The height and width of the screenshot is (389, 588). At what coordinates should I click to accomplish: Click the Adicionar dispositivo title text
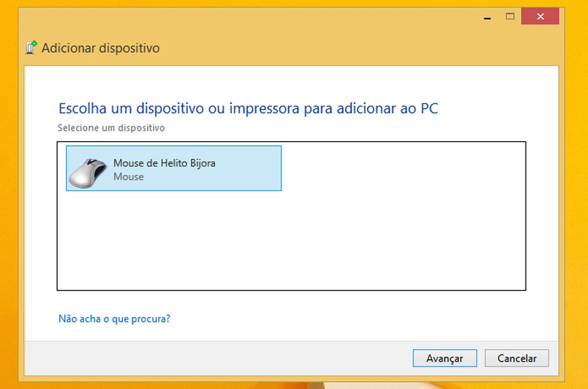click(100, 48)
